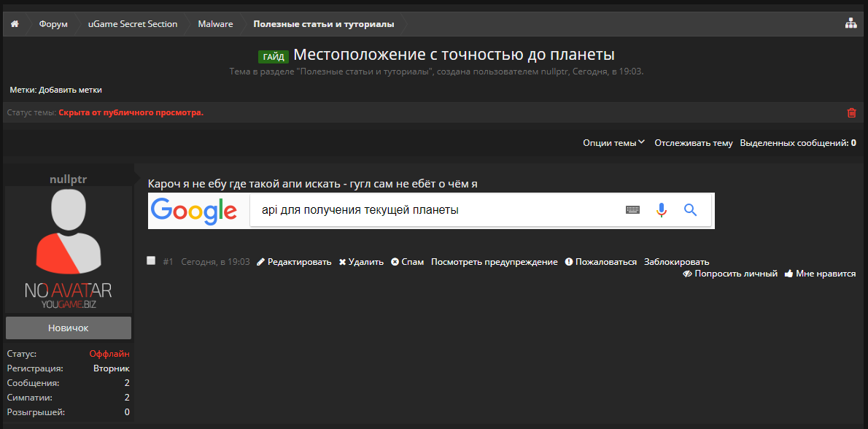Click post timestamp 'Сегодня, в 19:03' near #1
Image resolution: width=868 pixels, height=429 pixels.
215,262
